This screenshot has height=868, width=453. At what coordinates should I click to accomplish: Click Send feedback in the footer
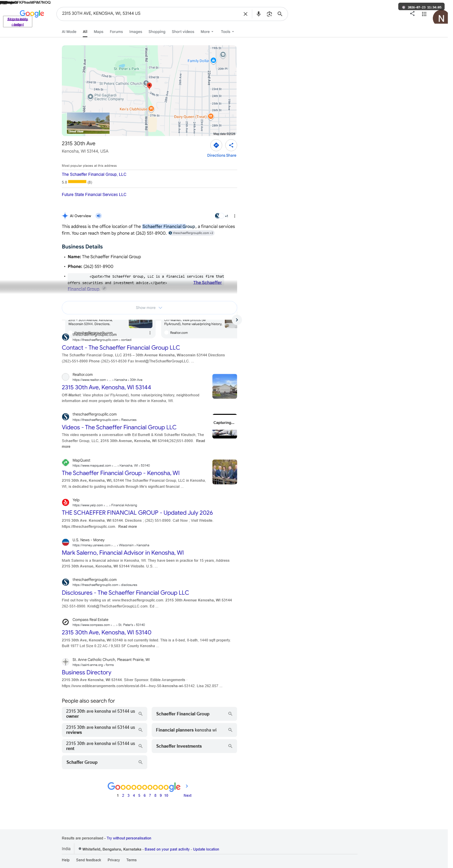tap(89, 860)
